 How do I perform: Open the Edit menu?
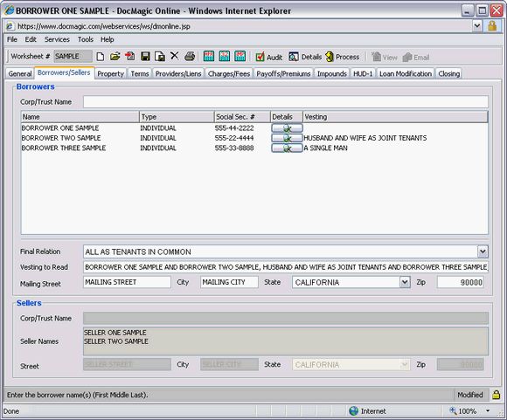point(31,39)
